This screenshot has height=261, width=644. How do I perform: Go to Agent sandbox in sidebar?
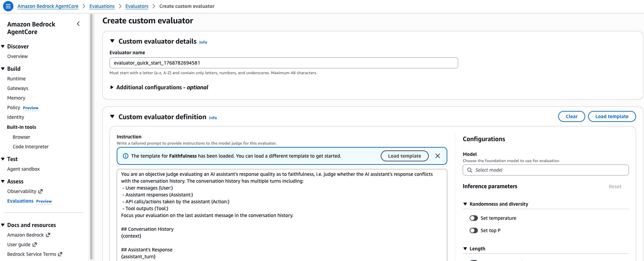pos(23,169)
